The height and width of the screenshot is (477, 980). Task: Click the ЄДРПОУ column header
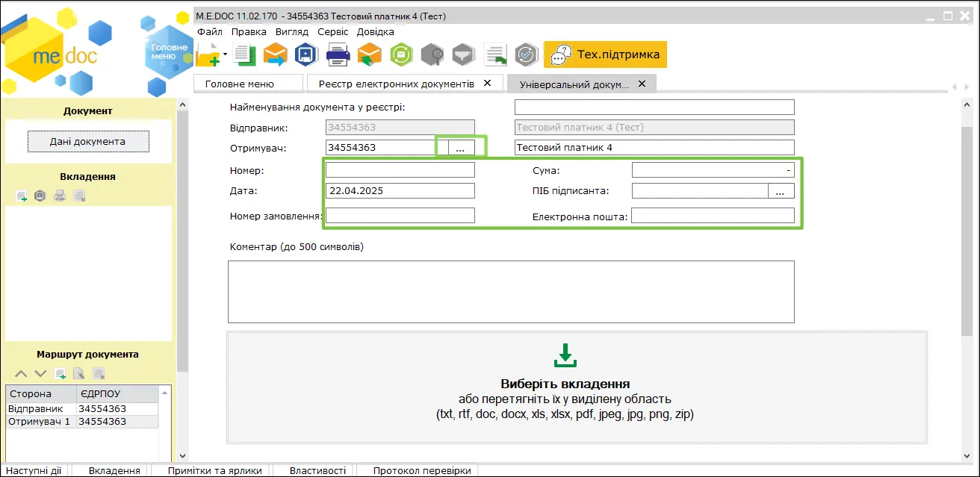coord(117,393)
